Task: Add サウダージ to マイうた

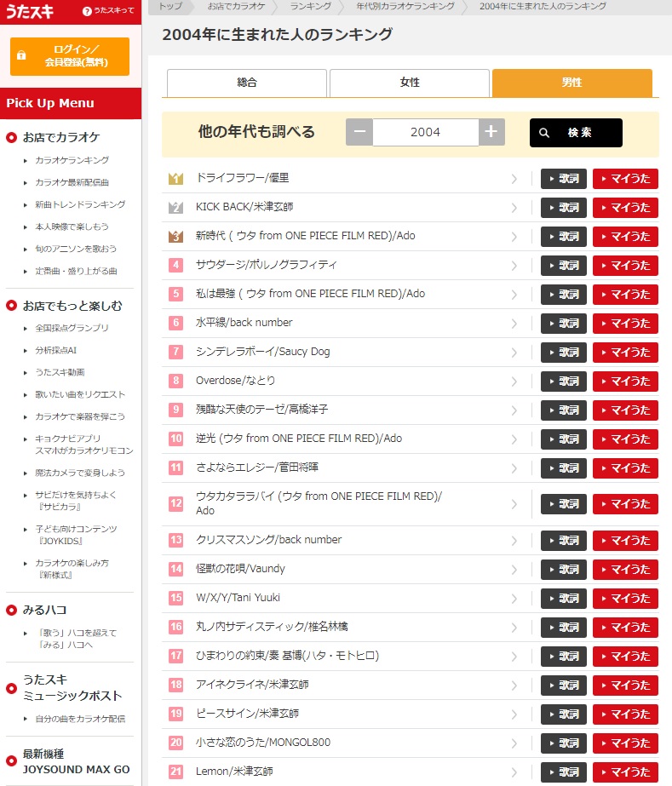Action: click(x=625, y=266)
